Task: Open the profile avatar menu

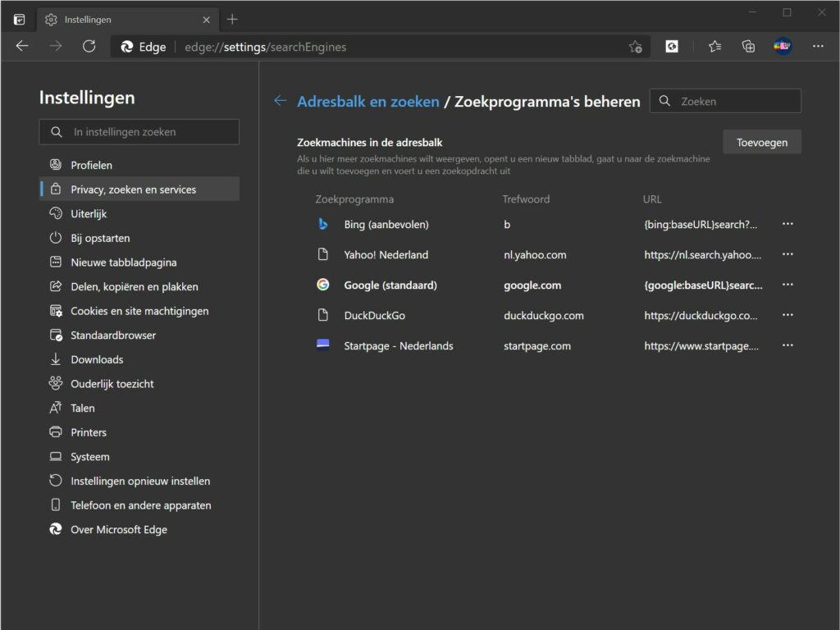Action: [x=783, y=47]
